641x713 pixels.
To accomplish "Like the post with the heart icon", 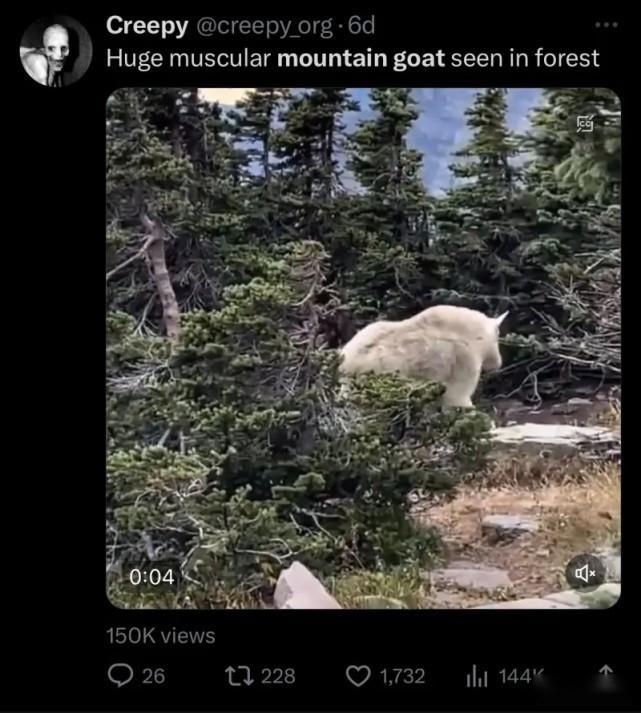I will [x=358, y=676].
